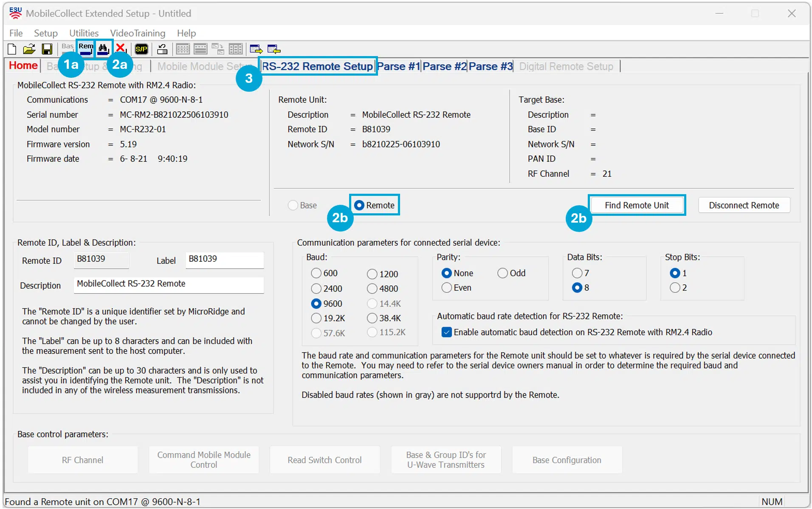Switch to the Parse #3 tab
The height and width of the screenshot is (509, 812).
[x=491, y=66]
